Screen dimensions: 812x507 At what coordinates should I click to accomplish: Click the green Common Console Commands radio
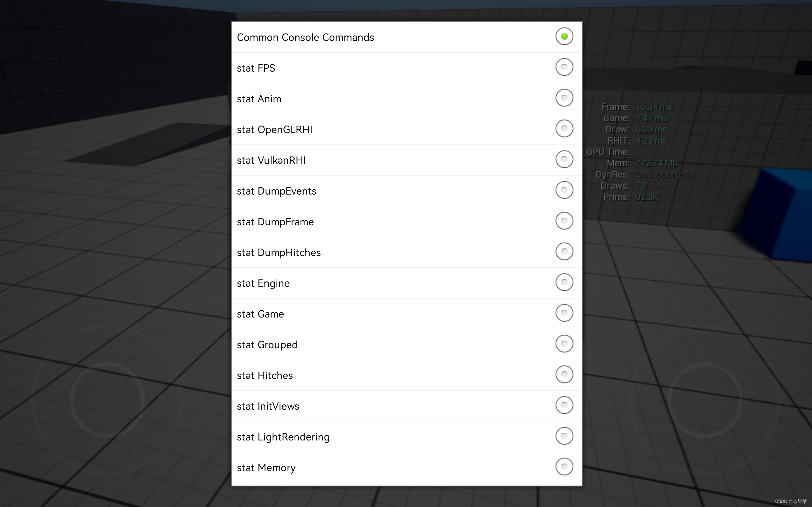coord(564,36)
